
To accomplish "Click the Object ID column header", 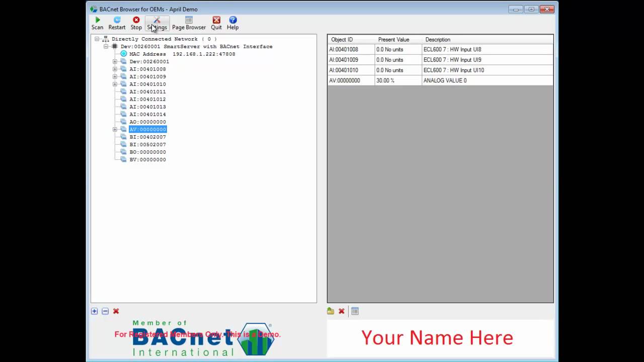I will point(351,39).
